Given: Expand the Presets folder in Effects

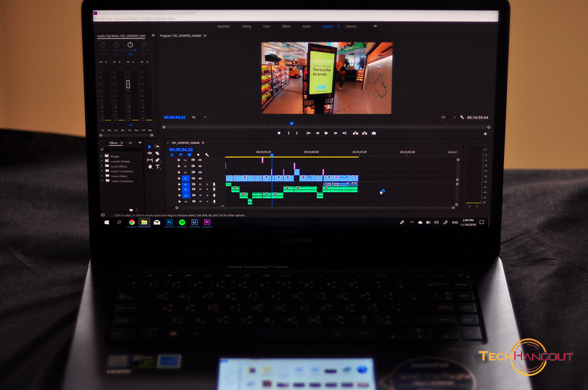Looking at the screenshot, I should (102, 156).
